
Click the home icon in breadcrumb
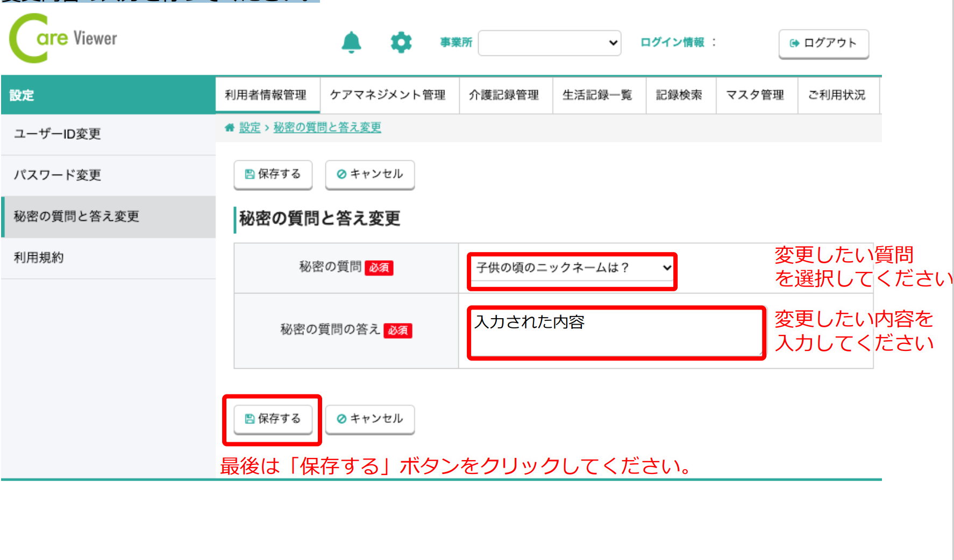click(230, 127)
